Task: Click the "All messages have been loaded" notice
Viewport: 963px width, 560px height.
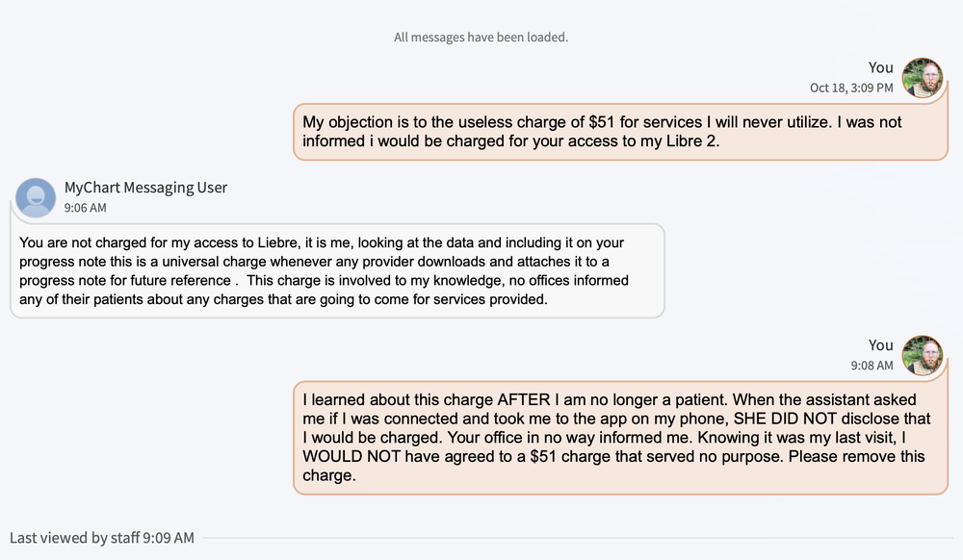Action: point(481,38)
